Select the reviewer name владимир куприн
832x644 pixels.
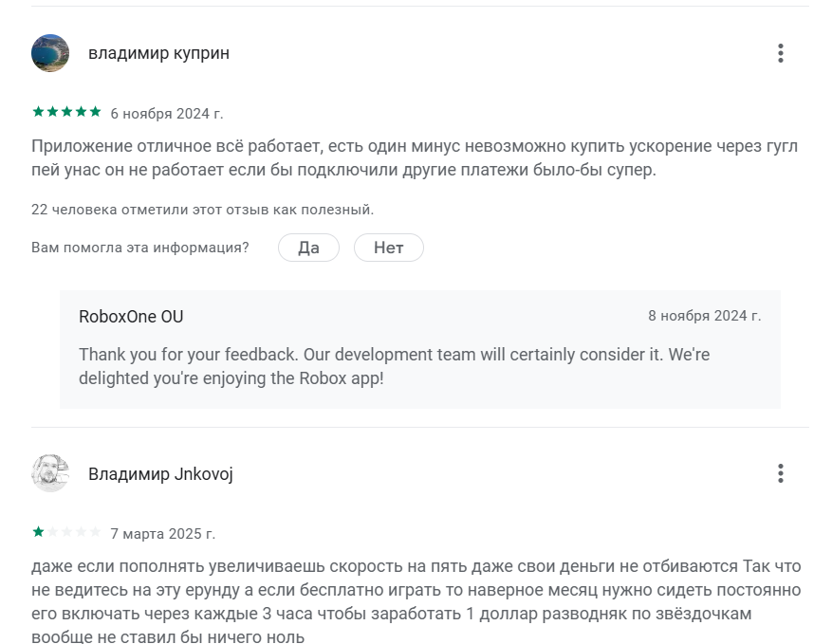158,53
